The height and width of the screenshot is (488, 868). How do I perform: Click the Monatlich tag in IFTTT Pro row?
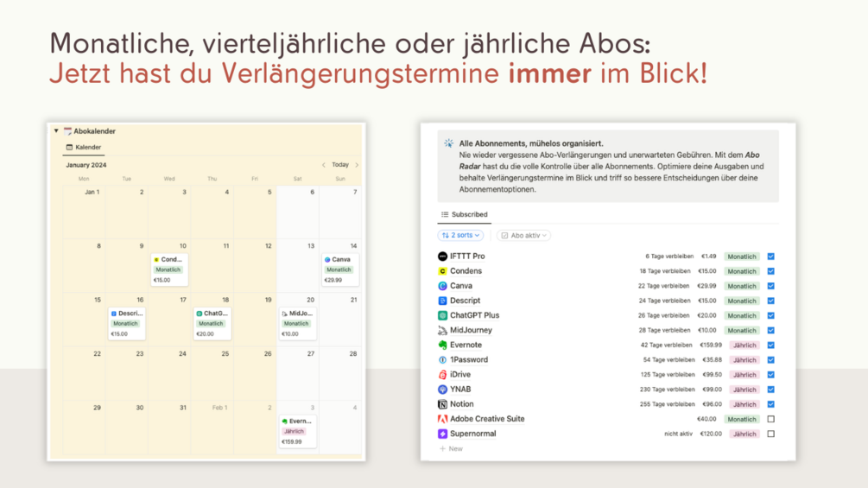[741, 257]
